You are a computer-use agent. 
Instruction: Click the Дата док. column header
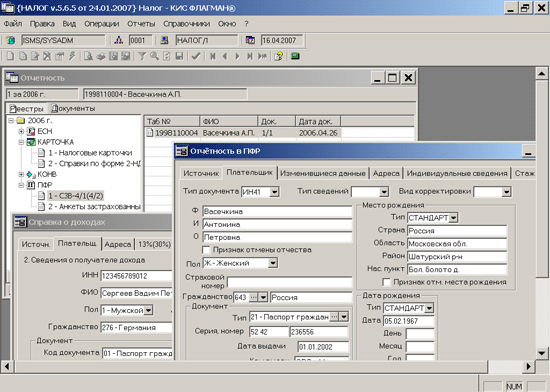[x=318, y=122]
